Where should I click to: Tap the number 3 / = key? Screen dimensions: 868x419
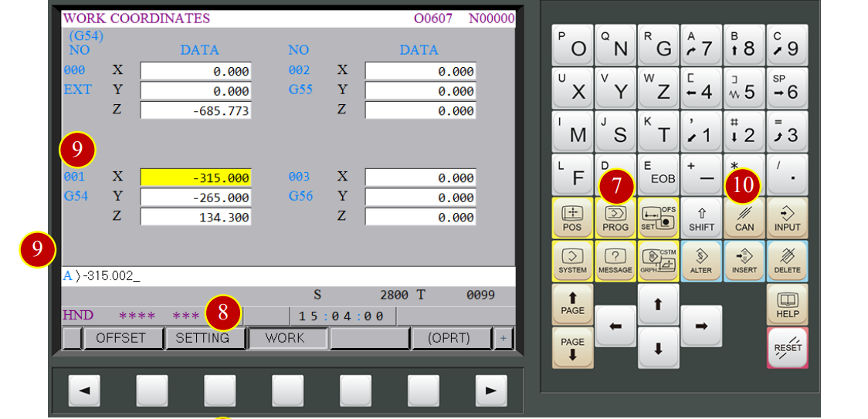click(787, 131)
